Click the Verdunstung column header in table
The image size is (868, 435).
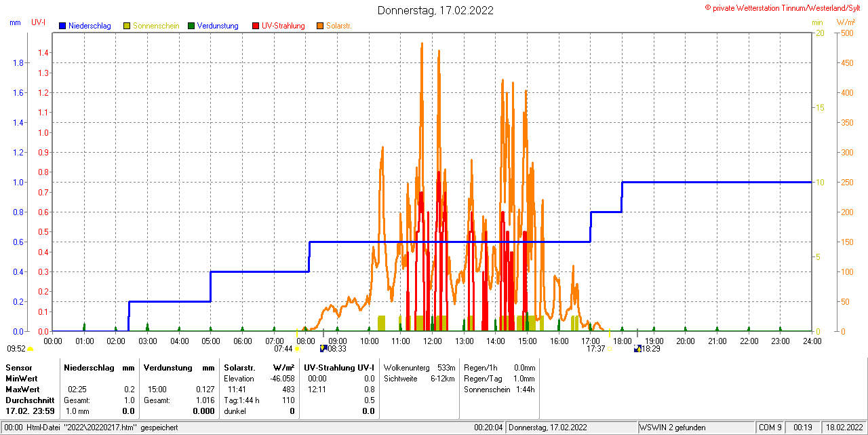click(167, 367)
